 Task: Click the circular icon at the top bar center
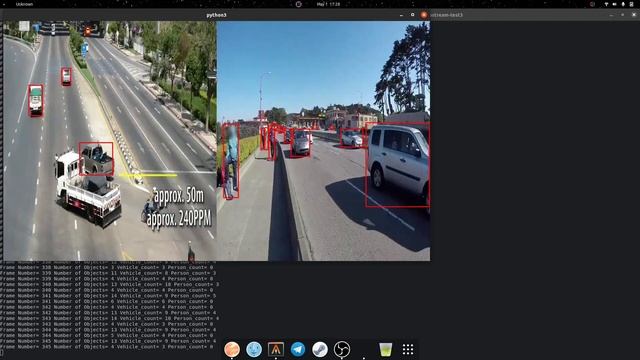[x=298, y=4]
